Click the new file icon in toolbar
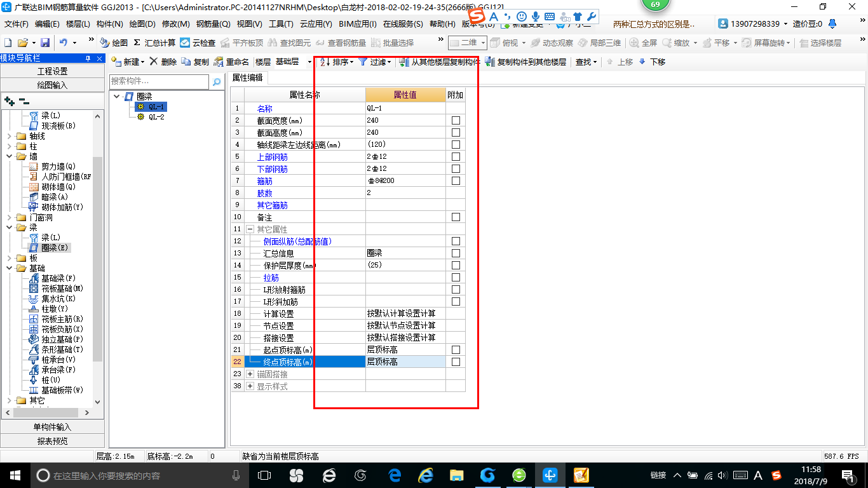 [8, 43]
